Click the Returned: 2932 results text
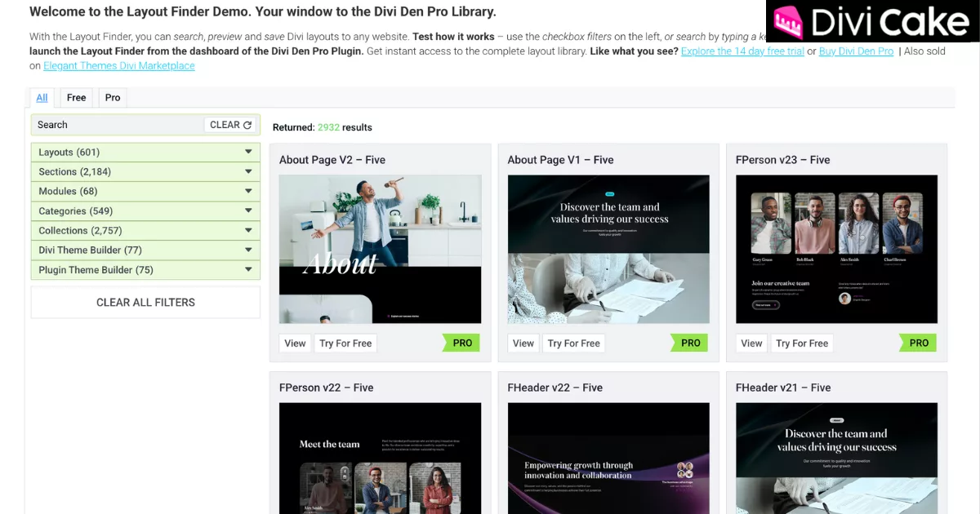The image size is (980, 514). [x=323, y=127]
